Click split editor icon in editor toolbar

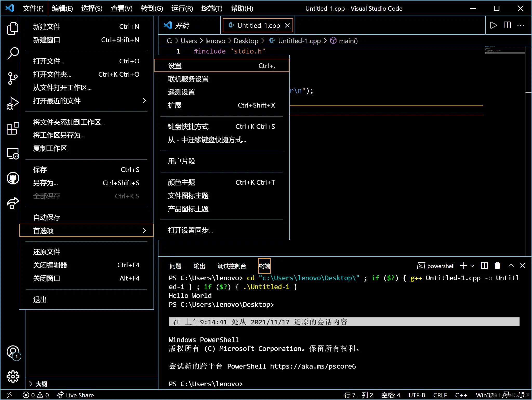pyautogui.click(x=507, y=25)
